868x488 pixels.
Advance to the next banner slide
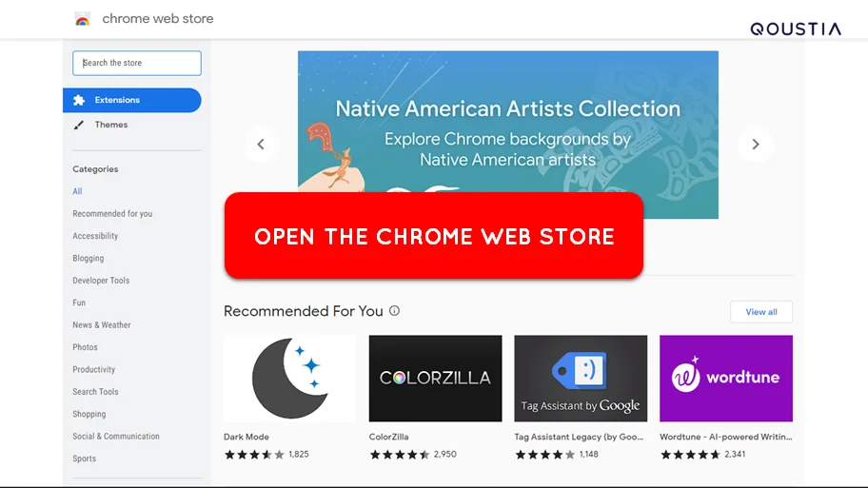pyautogui.click(x=756, y=145)
